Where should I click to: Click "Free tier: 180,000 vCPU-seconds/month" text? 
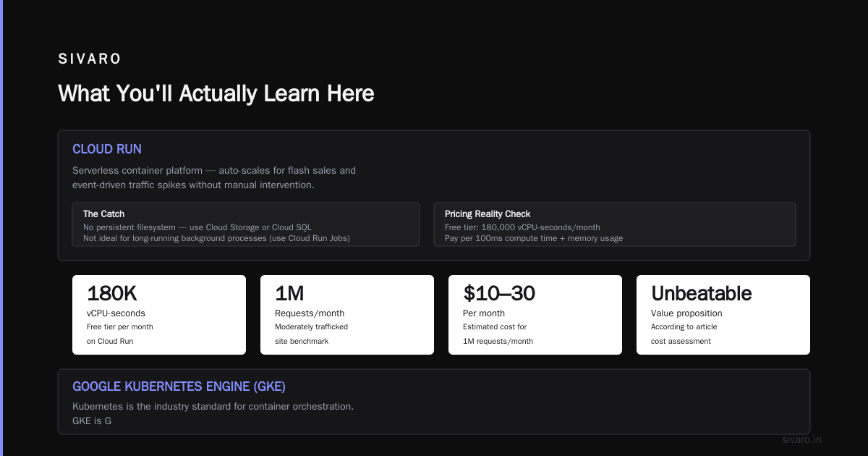522,227
